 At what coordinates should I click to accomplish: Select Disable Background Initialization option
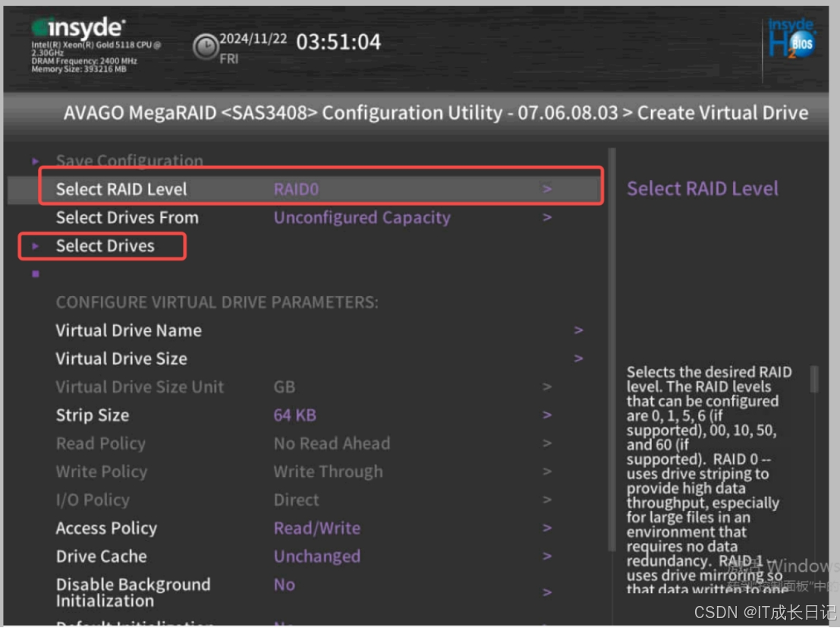(134, 592)
